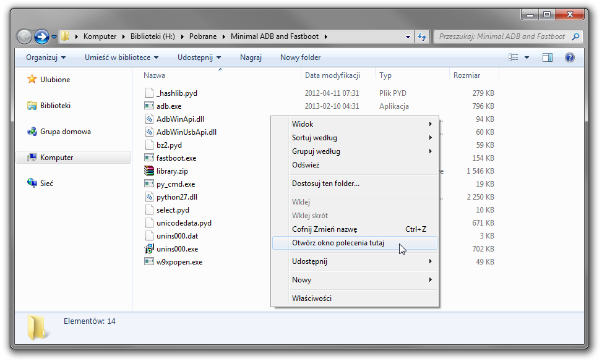Image resolution: width=602 pixels, height=364 pixels.
Task: Click Plik PYD type of _hashlib.pyd
Action: pyautogui.click(x=393, y=93)
